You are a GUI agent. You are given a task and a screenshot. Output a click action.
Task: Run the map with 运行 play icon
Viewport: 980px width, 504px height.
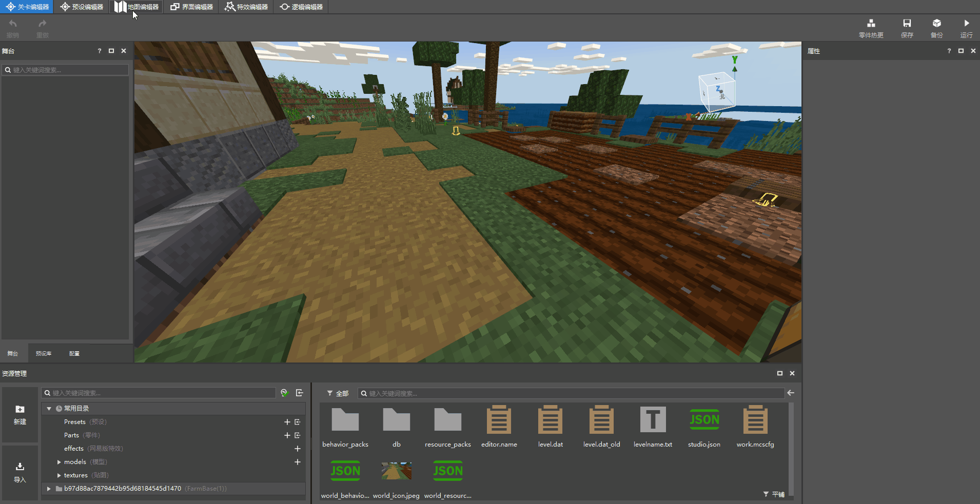(967, 24)
